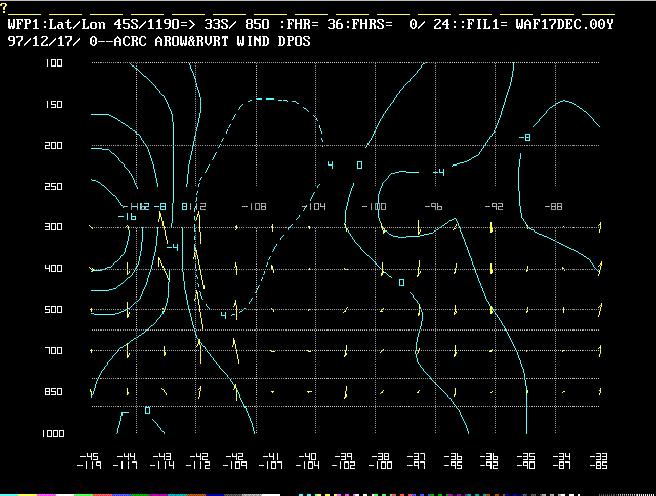Click the -45/-119 axis label
Viewport: 656px width, 496px height.
[x=90, y=460]
